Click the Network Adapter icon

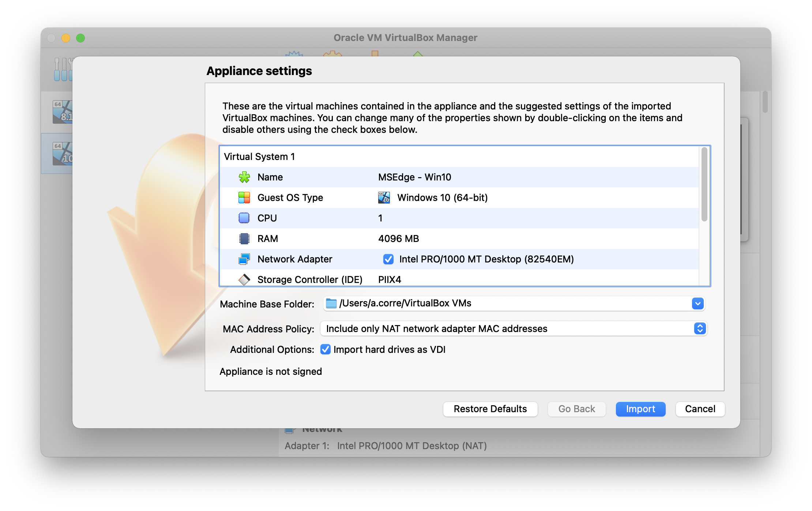244,259
